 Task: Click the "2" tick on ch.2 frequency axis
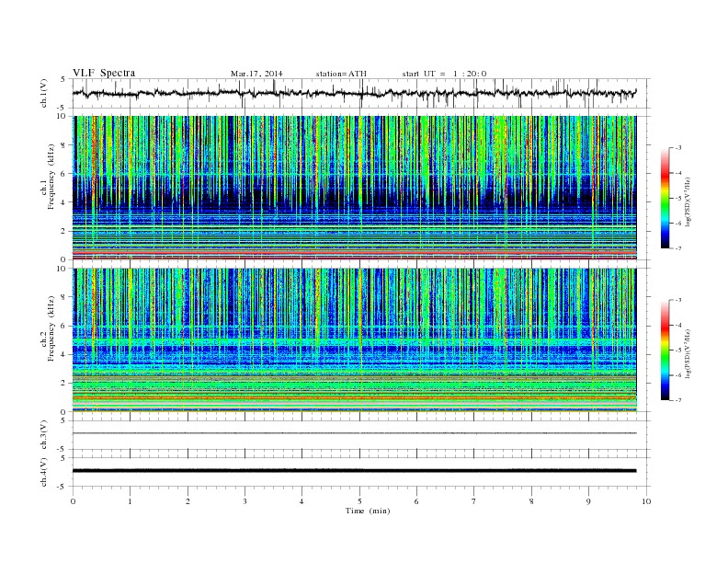[x=63, y=384]
